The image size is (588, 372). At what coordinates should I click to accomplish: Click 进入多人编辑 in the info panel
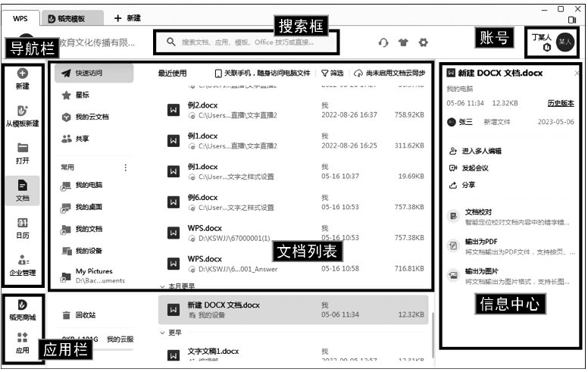point(482,151)
